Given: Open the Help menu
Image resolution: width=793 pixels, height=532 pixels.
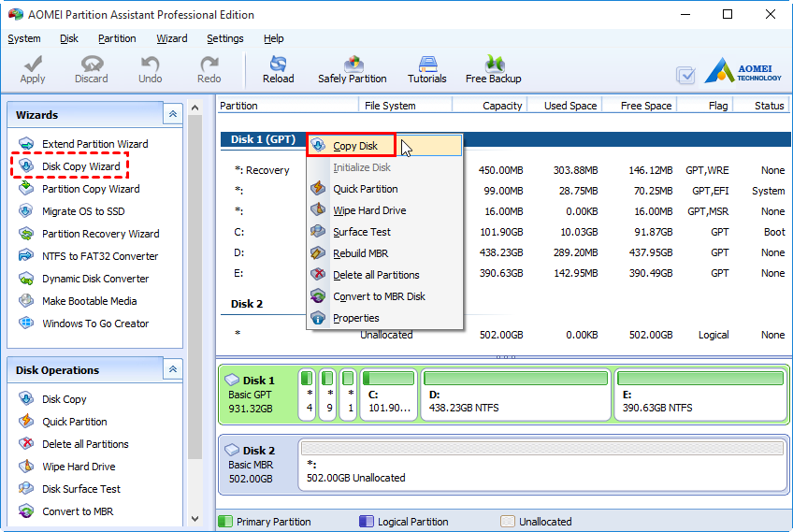Looking at the screenshot, I should point(274,38).
